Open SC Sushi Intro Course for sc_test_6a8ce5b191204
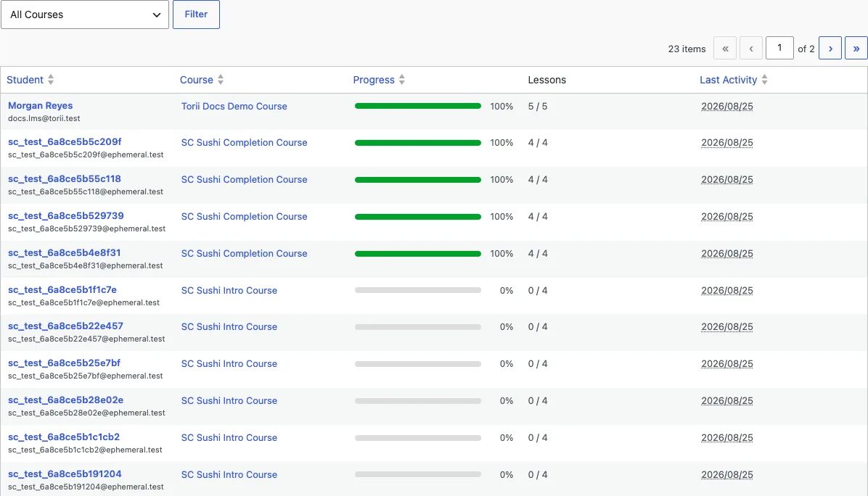The width and height of the screenshot is (868, 496). [x=229, y=475]
